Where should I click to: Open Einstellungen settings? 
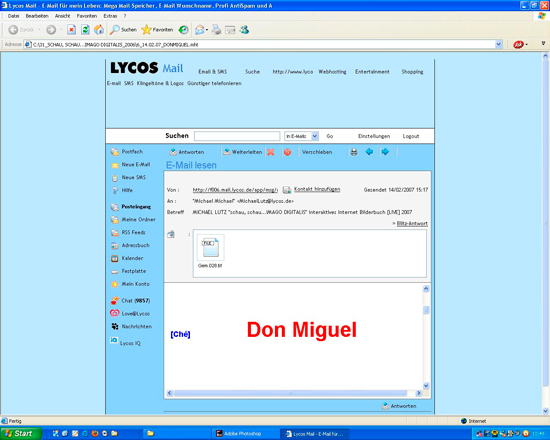[374, 136]
